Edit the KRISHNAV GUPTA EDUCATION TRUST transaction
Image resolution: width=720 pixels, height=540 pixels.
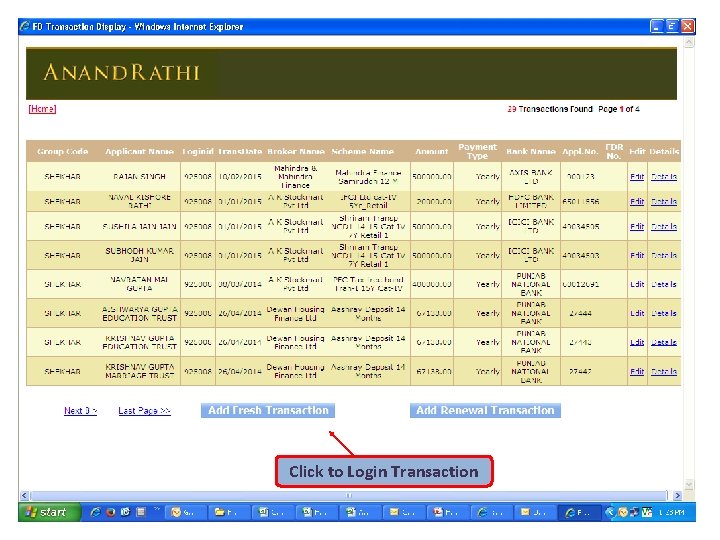coord(637,342)
